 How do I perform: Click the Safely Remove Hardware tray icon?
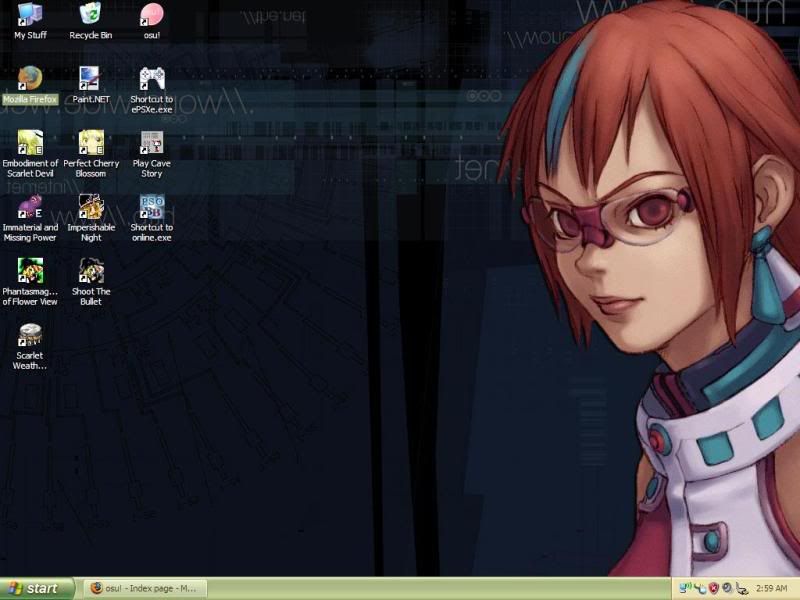pos(741,588)
